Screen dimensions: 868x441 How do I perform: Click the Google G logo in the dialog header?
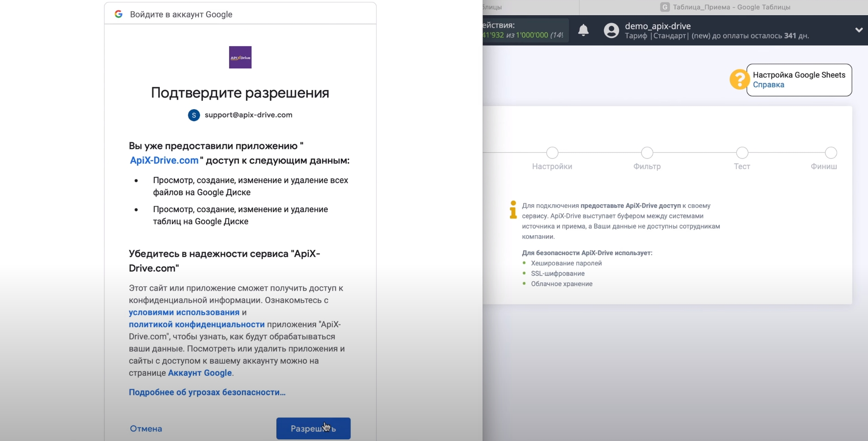tap(119, 14)
